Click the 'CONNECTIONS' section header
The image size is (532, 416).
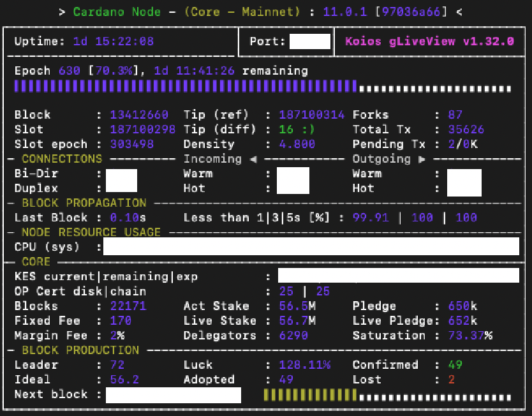62,159
